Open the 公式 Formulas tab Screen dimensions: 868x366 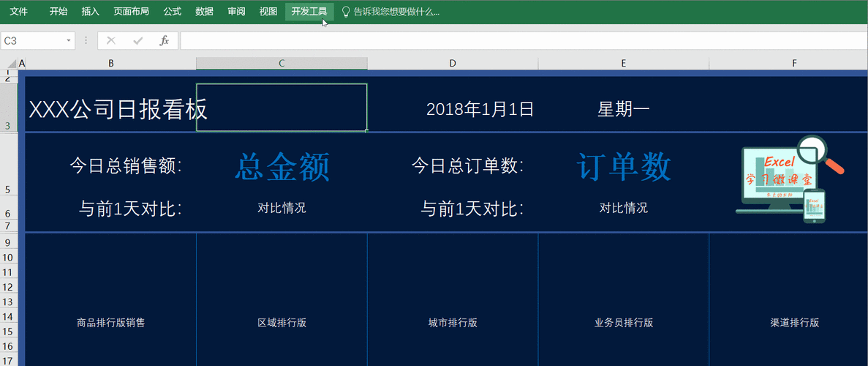(x=172, y=12)
